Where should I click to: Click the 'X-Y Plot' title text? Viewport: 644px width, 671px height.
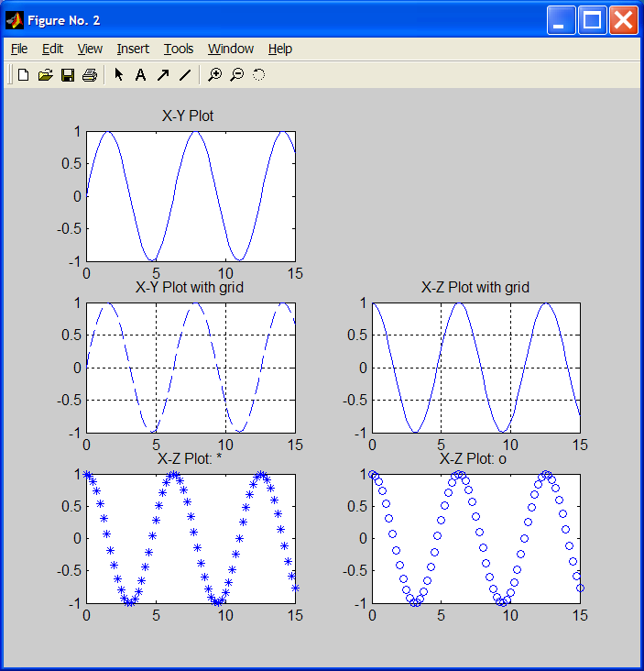point(188,116)
